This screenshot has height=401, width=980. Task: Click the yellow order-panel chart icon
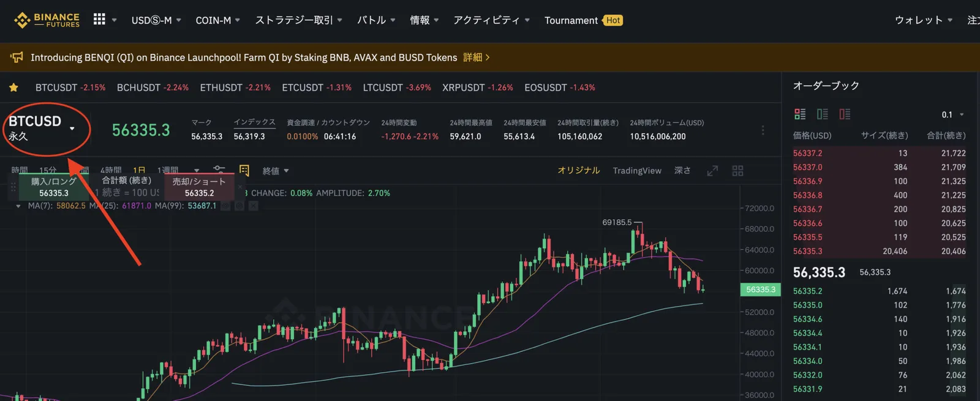pyautogui.click(x=244, y=170)
